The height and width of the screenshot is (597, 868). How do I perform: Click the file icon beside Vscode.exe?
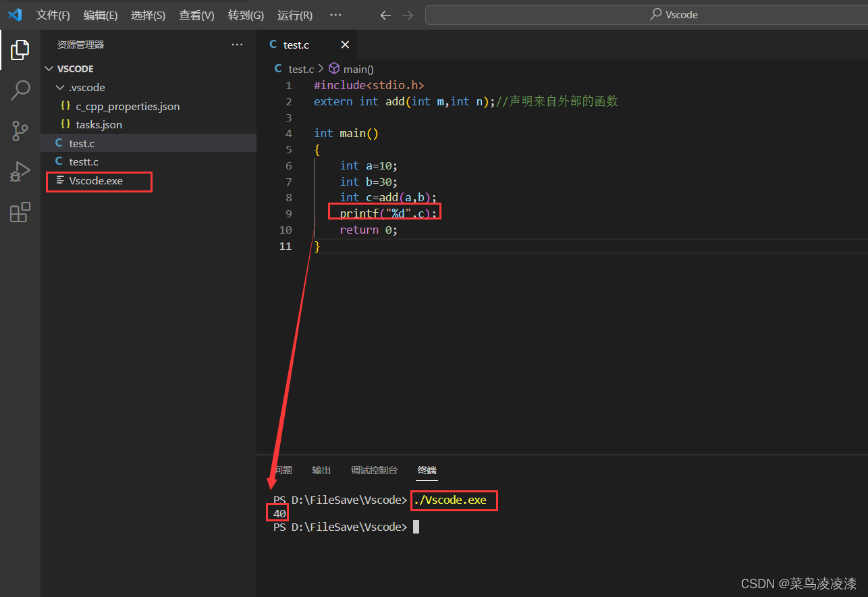click(61, 180)
